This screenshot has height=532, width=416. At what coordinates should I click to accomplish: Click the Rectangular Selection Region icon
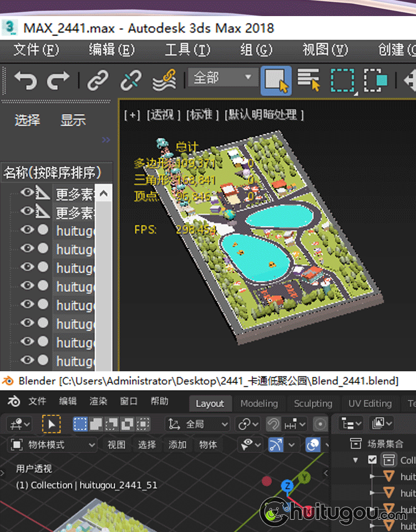coord(342,80)
